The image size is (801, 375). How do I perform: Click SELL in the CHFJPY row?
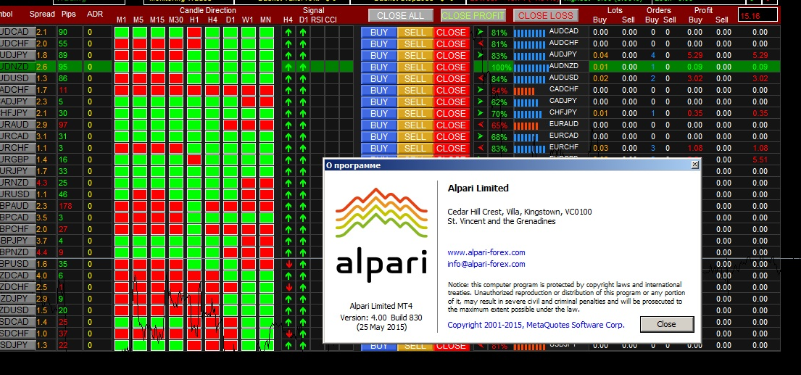pos(415,113)
